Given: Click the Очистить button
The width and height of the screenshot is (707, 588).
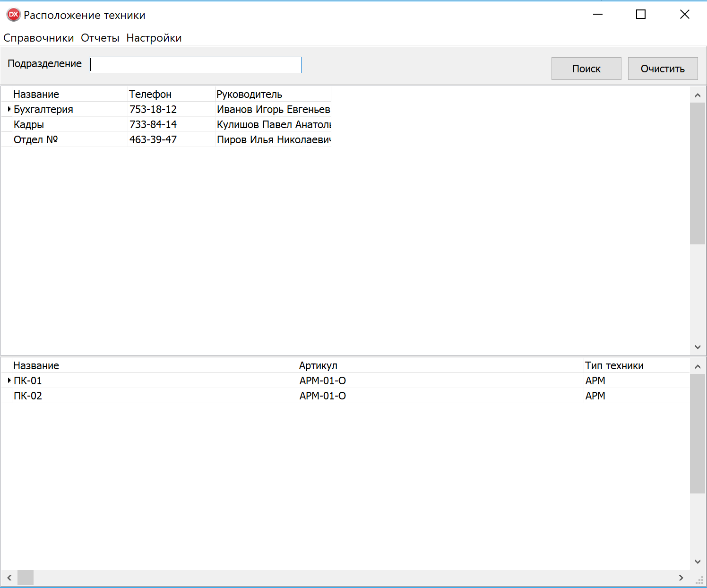Looking at the screenshot, I should coord(663,69).
